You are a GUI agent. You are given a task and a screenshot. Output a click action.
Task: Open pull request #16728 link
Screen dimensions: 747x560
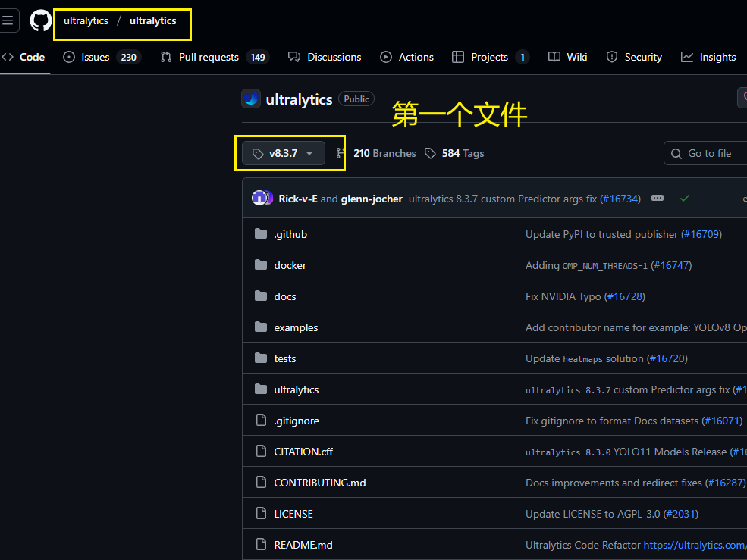[625, 296]
